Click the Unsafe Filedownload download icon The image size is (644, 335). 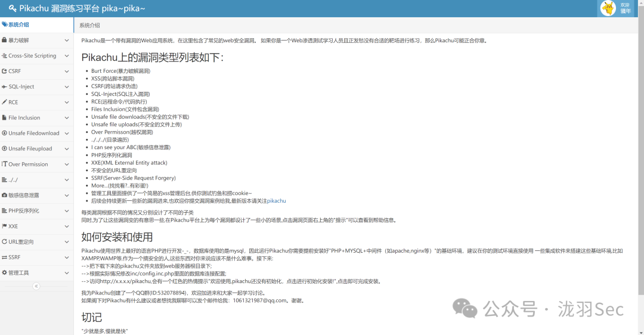click(x=4, y=133)
